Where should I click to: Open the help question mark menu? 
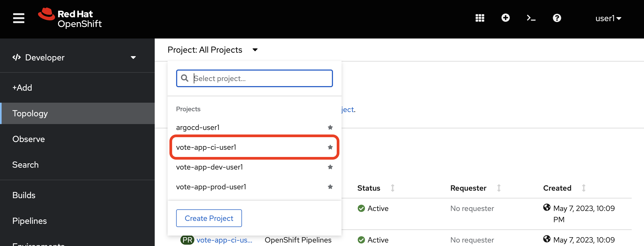pyautogui.click(x=557, y=18)
